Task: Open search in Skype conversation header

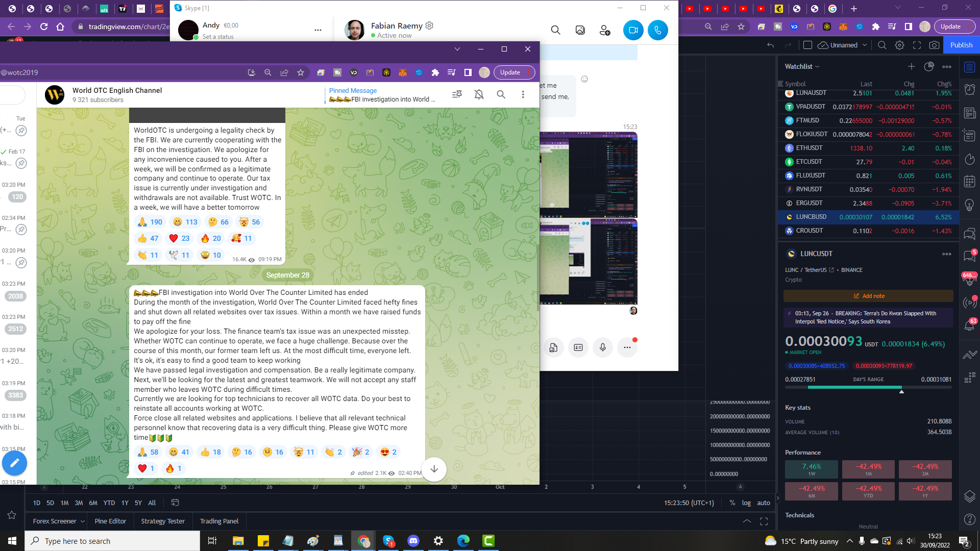Action: point(555,30)
